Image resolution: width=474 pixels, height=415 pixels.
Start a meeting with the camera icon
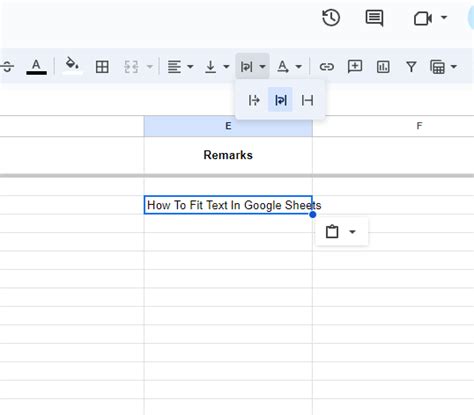(x=423, y=18)
